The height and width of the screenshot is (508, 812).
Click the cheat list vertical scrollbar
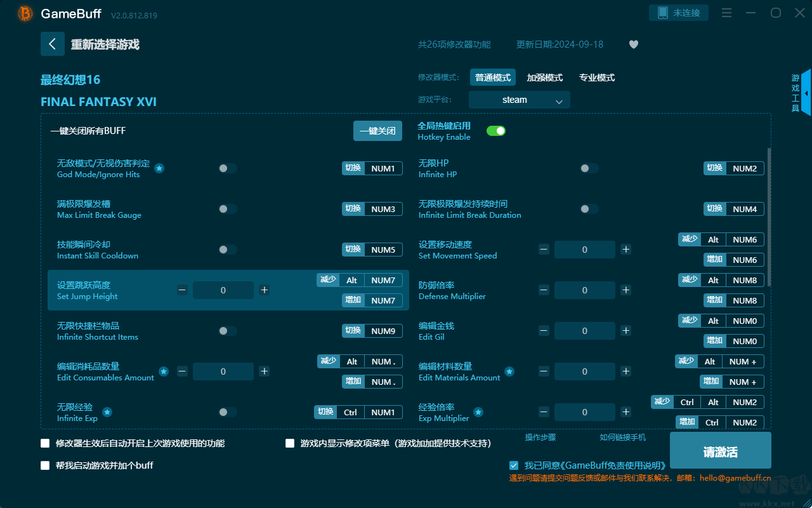coord(769,217)
